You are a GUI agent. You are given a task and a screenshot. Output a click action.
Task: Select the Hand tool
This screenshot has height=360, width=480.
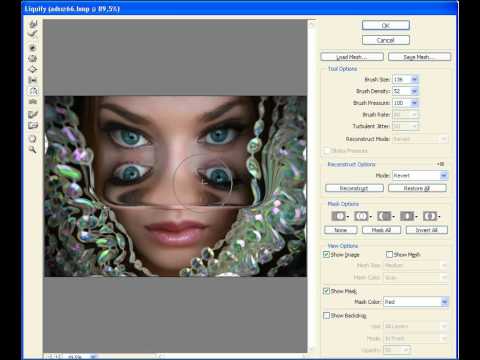(33, 139)
